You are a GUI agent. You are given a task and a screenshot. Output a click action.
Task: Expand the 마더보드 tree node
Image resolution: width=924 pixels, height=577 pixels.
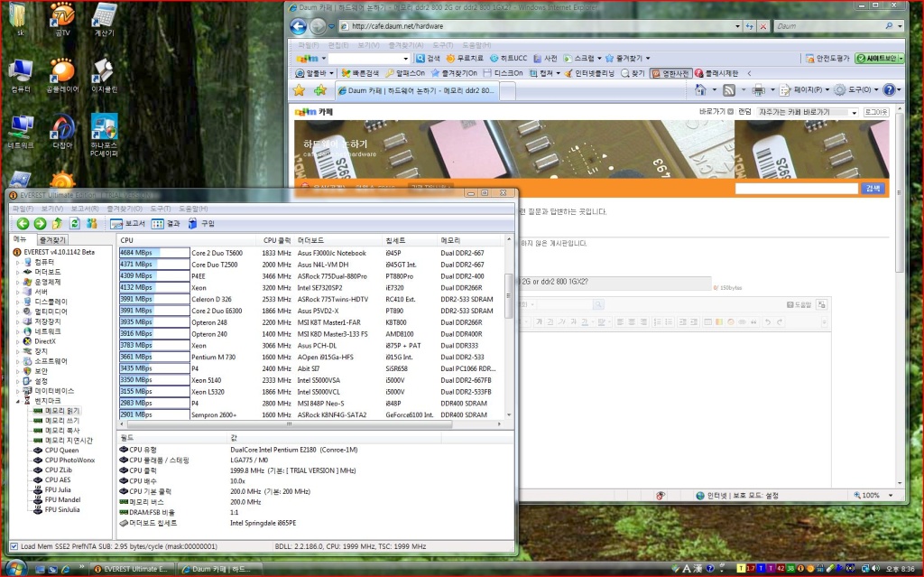[18, 272]
